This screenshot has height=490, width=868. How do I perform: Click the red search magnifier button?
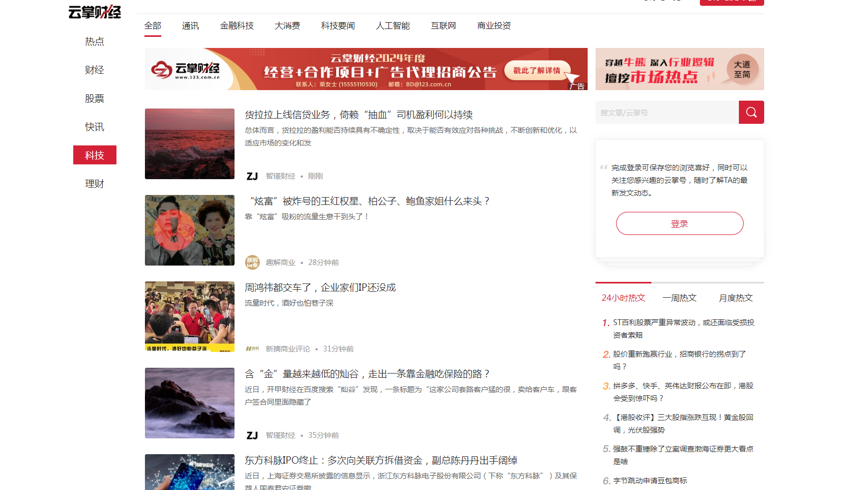[x=751, y=112]
